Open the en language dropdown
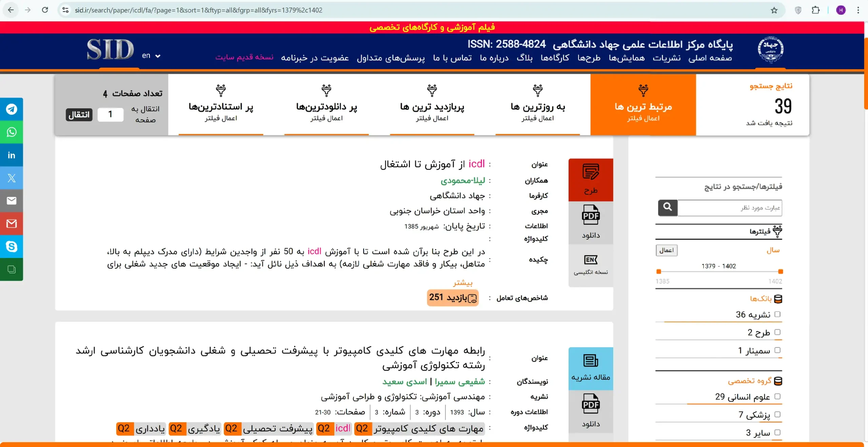Screen dimensions: 868x447 [x=150, y=56]
